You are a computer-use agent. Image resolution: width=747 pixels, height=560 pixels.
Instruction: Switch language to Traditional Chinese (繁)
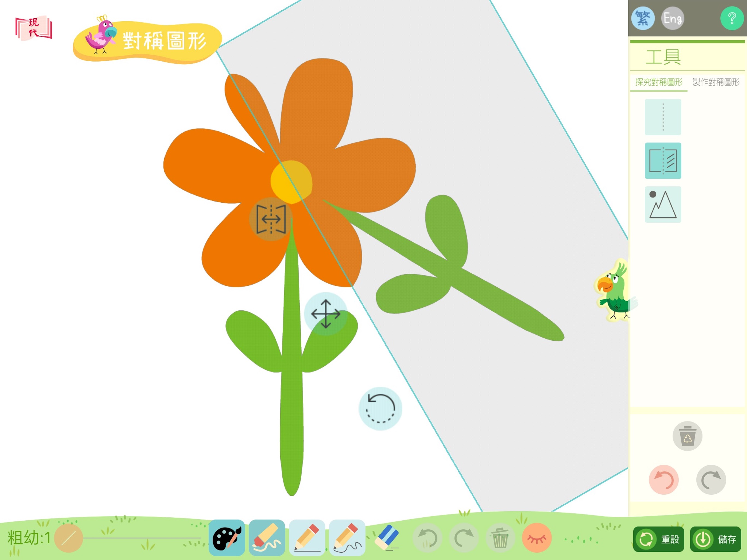click(643, 18)
